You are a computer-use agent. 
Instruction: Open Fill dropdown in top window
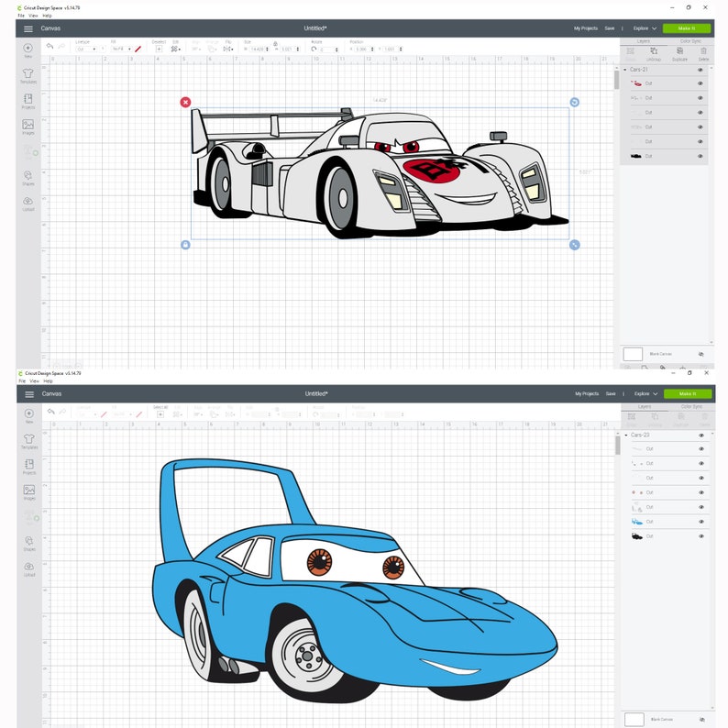point(121,49)
